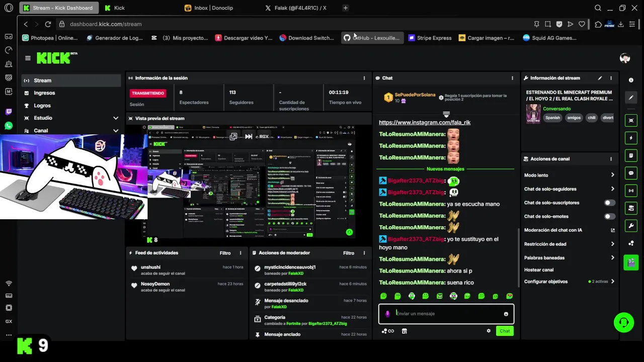
Task: Open the Filtro for Feed de actividades
Action: click(x=225, y=253)
